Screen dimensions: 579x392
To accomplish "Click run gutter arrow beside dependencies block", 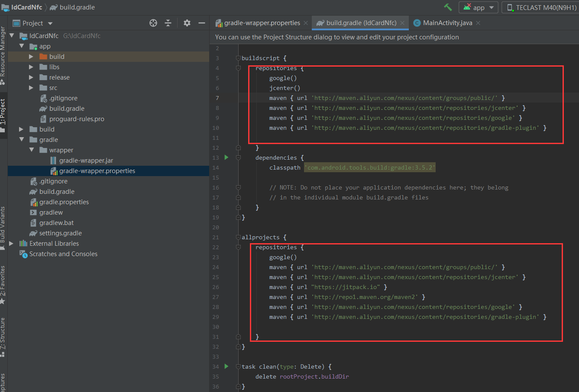I will [226, 157].
